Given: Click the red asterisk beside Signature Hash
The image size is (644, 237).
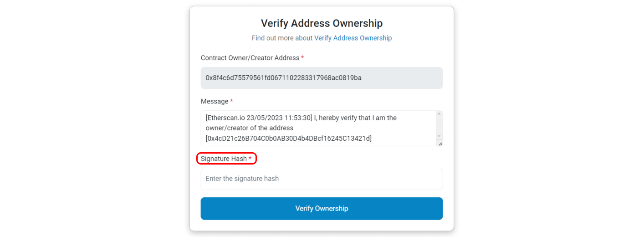Looking at the screenshot, I should click(x=250, y=159).
